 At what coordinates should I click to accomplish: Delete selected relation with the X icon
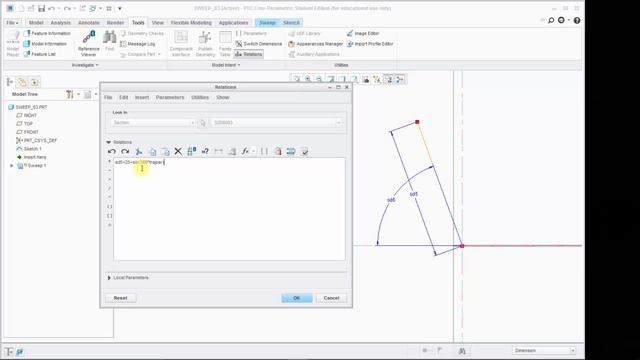pos(178,151)
